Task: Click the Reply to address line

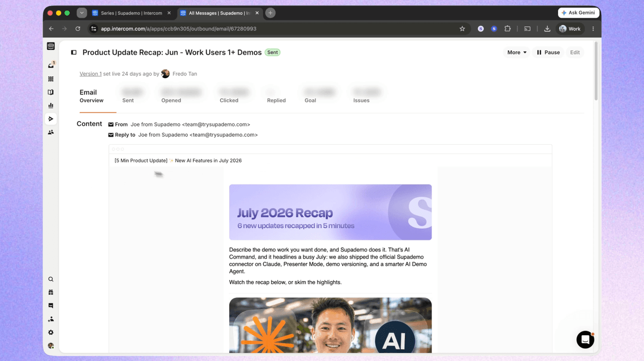Action: [x=183, y=135]
